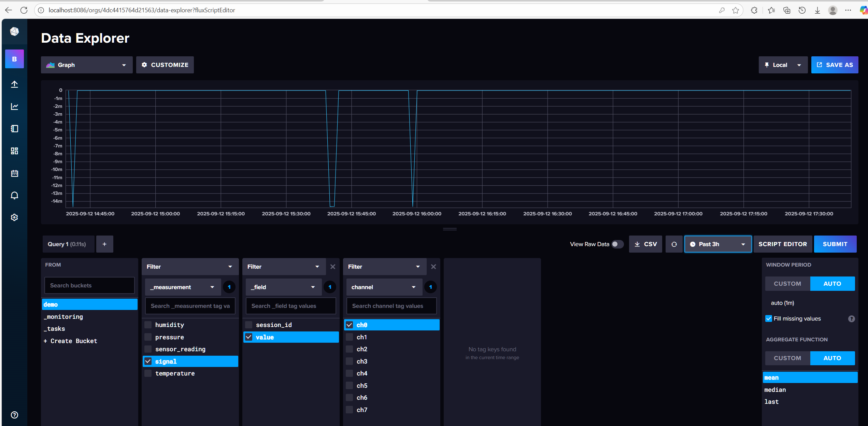Open the Alerts bell icon
The height and width of the screenshot is (426, 868).
pyautogui.click(x=14, y=195)
